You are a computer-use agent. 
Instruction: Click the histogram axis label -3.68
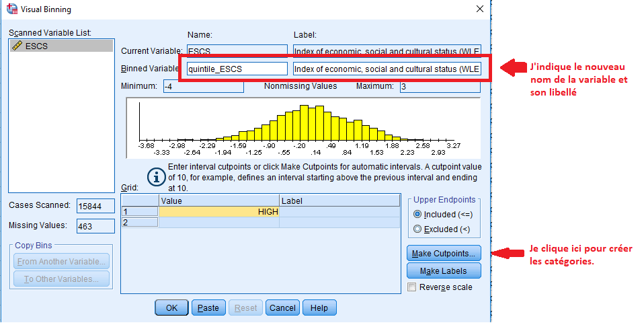coord(147,145)
